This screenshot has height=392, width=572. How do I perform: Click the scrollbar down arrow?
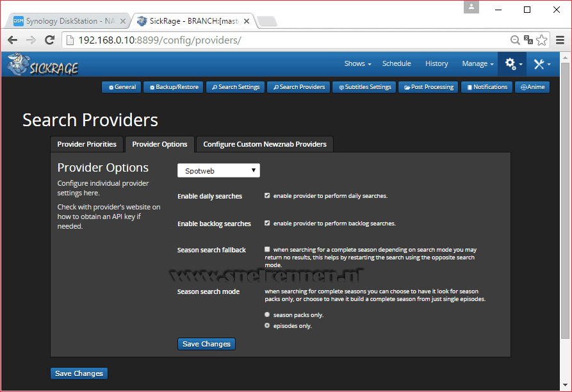coord(565,385)
